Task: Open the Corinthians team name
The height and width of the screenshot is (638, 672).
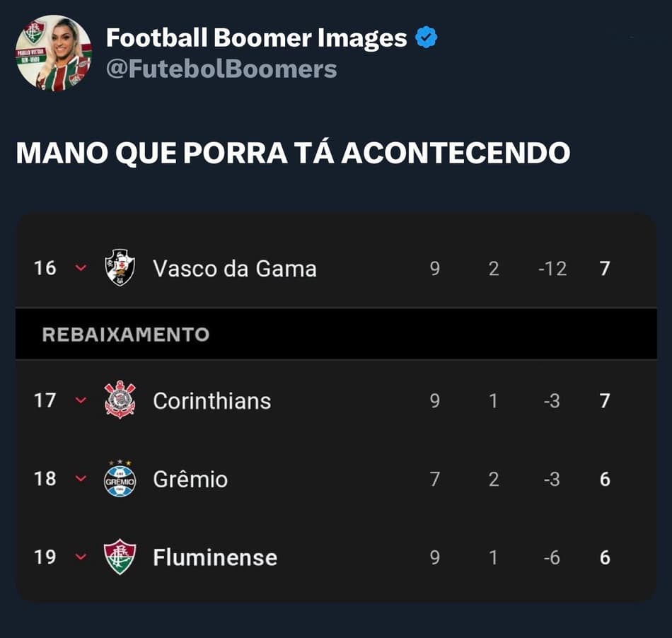Action: coord(212,401)
